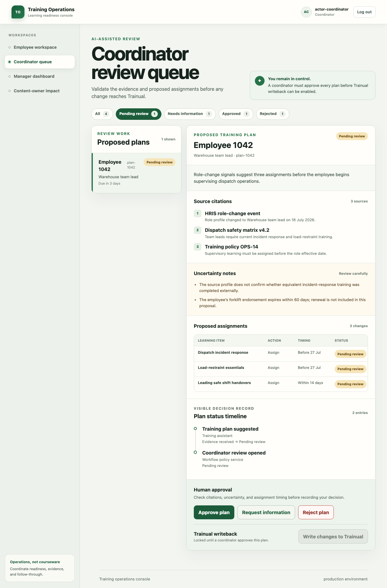Click HRIS role-change event citation
The height and width of the screenshot is (588, 387).
[233, 213]
